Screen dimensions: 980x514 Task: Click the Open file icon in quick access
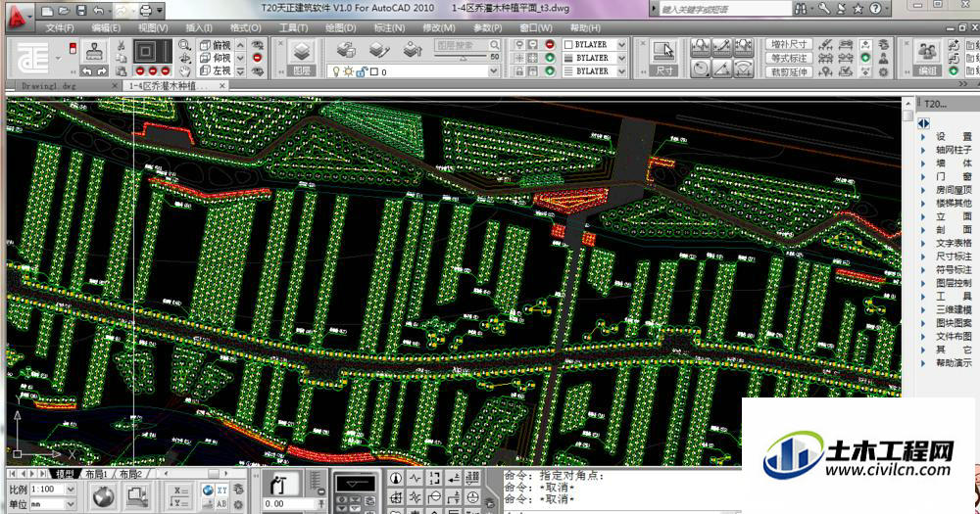[x=64, y=11]
